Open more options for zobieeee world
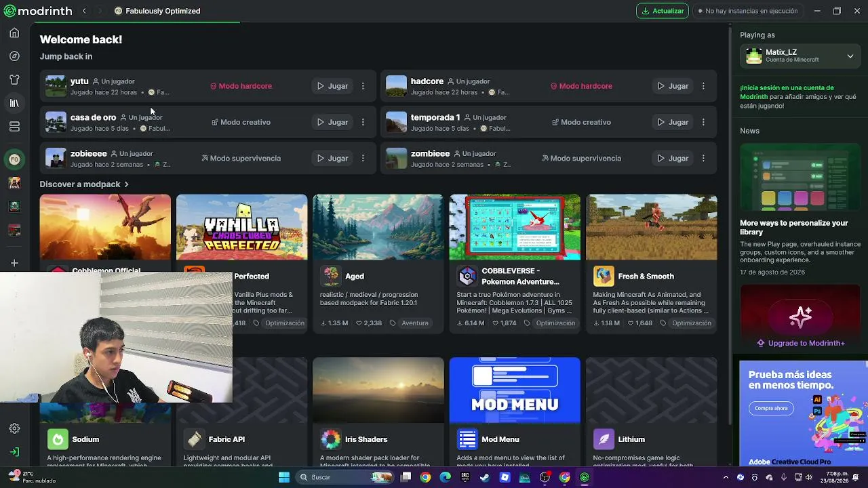Viewport: 868px width, 488px height. tap(363, 158)
